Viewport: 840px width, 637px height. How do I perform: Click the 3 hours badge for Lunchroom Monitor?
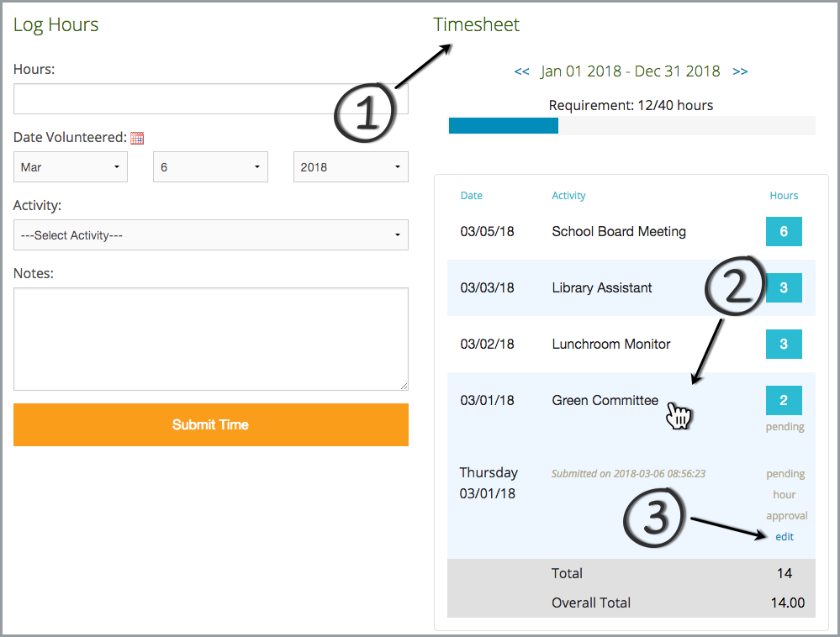pyautogui.click(x=784, y=344)
